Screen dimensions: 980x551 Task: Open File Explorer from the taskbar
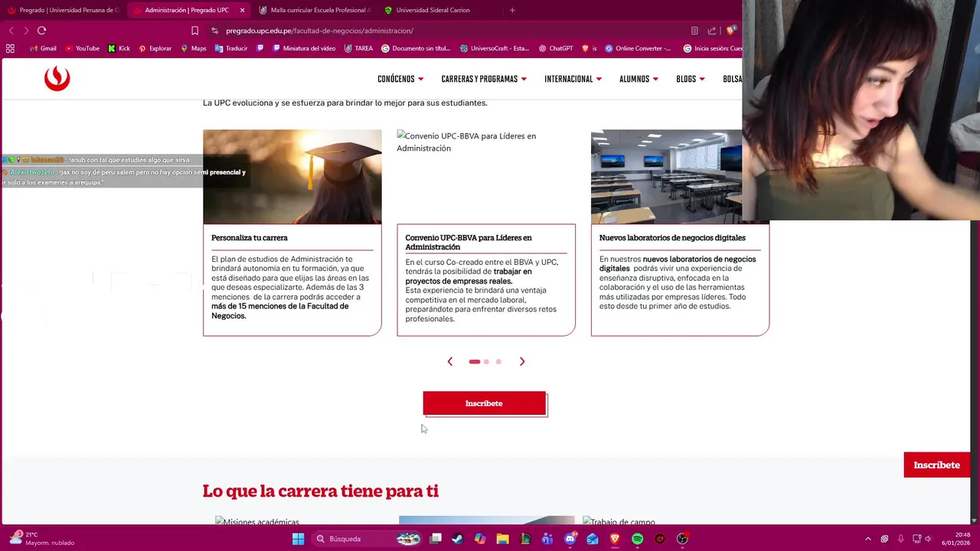(x=502, y=539)
